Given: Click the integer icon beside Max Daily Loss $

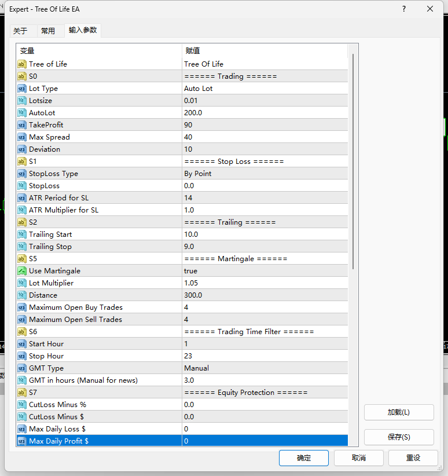Looking at the screenshot, I should click(x=21, y=429).
